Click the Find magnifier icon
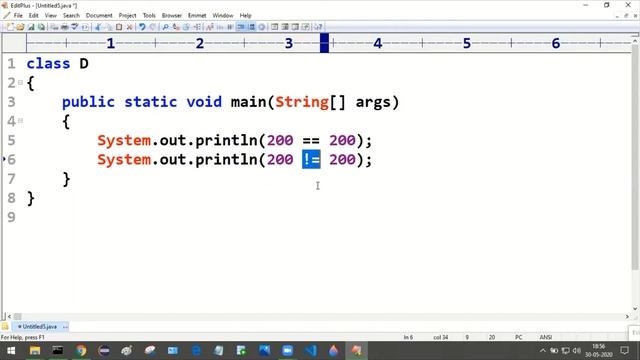 [x=165, y=27]
